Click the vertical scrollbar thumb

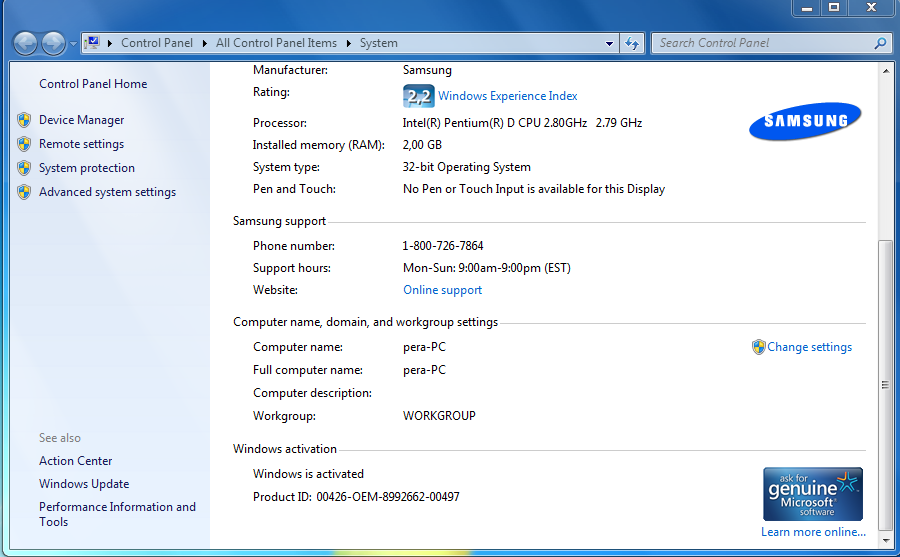[886, 384]
